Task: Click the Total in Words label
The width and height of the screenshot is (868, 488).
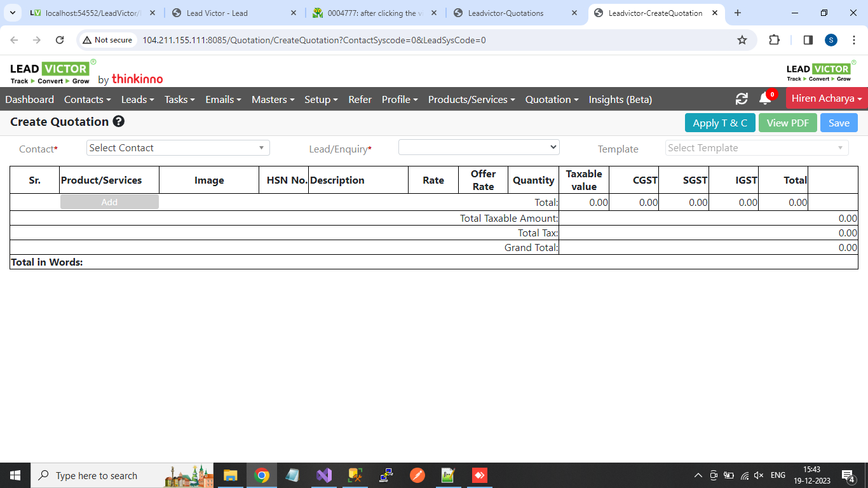Action: point(47,262)
